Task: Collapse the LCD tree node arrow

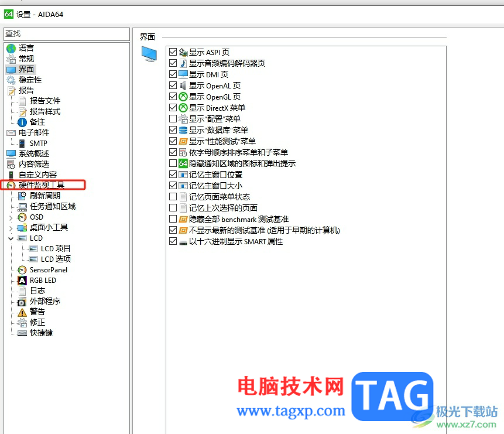Action: click(11, 238)
